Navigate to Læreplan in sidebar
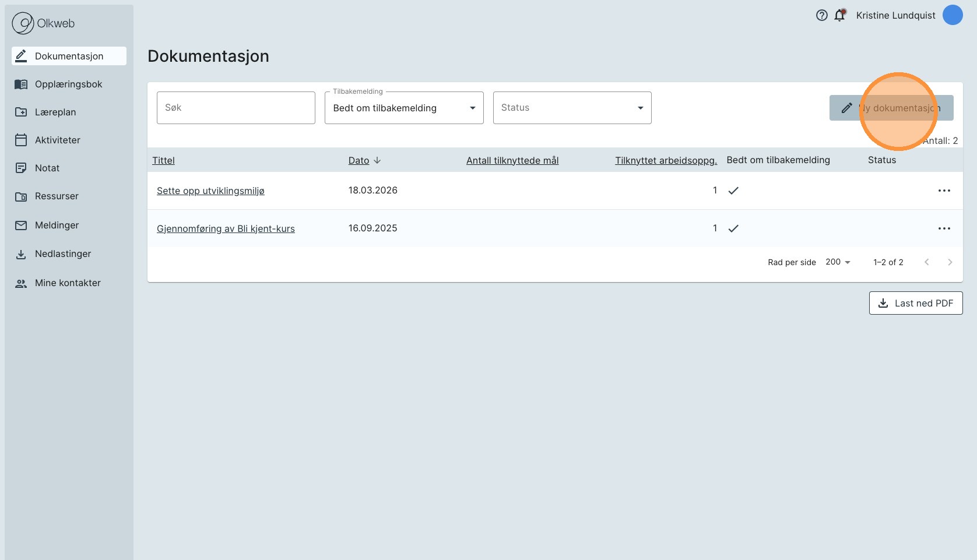The width and height of the screenshot is (977, 560). click(55, 112)
